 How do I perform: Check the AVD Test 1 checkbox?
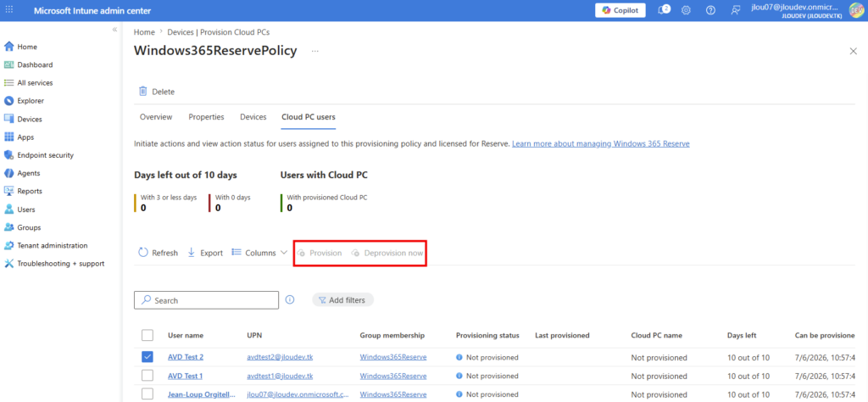coord(147,376)
